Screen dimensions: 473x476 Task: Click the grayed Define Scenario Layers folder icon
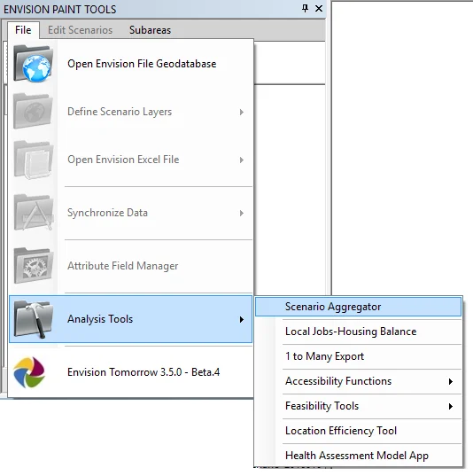tap(33, 111)
